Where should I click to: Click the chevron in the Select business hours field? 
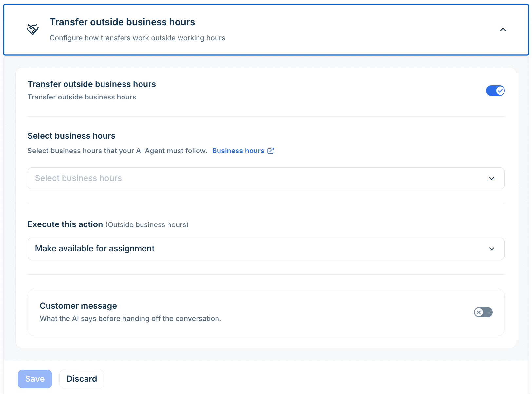492,178
